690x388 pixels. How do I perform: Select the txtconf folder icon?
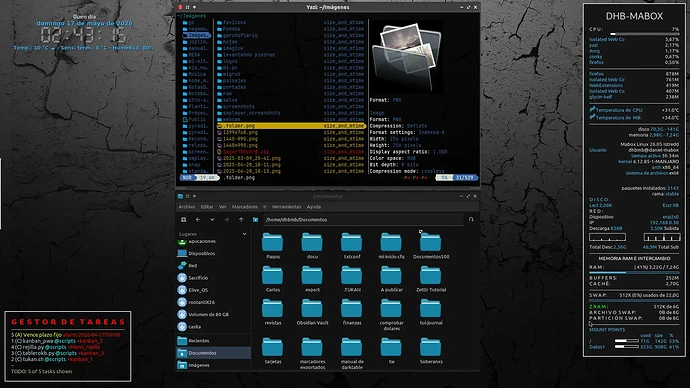tap(352, 242)
